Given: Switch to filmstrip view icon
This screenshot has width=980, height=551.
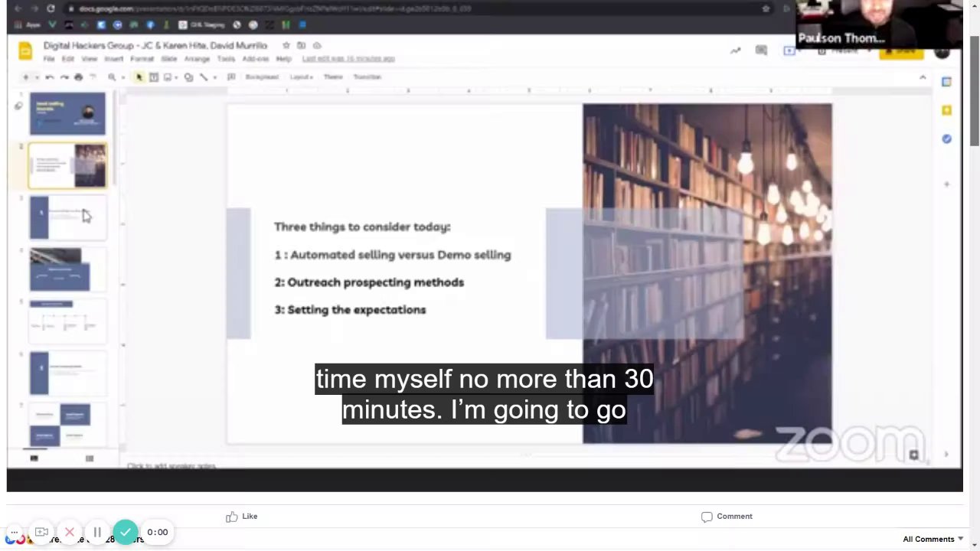Looking at the screenshot, I should pos(34,458).
